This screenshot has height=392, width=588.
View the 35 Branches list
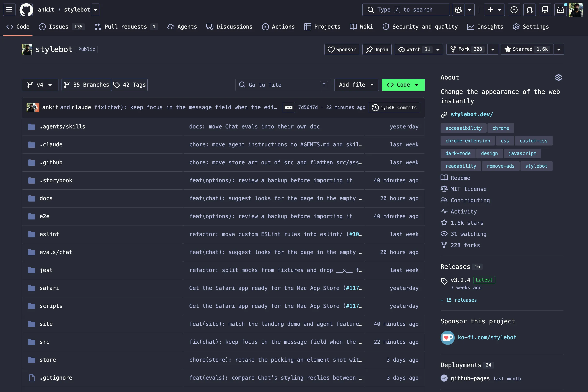(86, 85)
